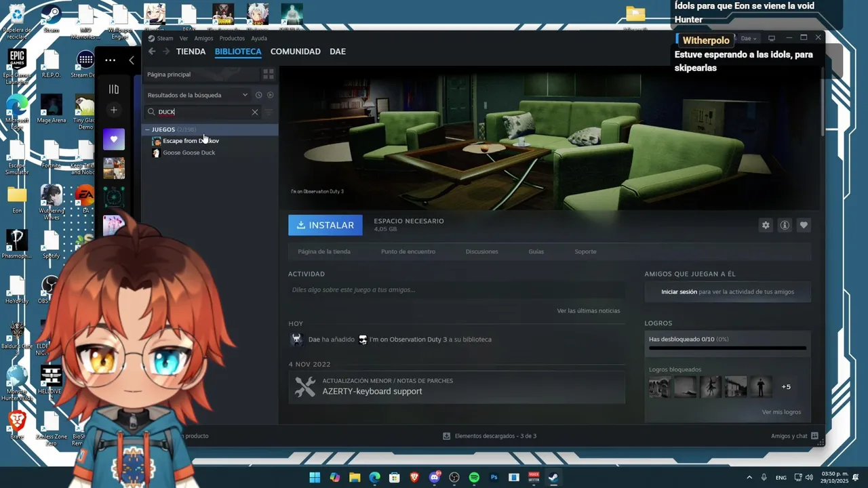Clear the DUCK search with X
The width and height of the screenshot is (868, 488).
coord(255,112)
